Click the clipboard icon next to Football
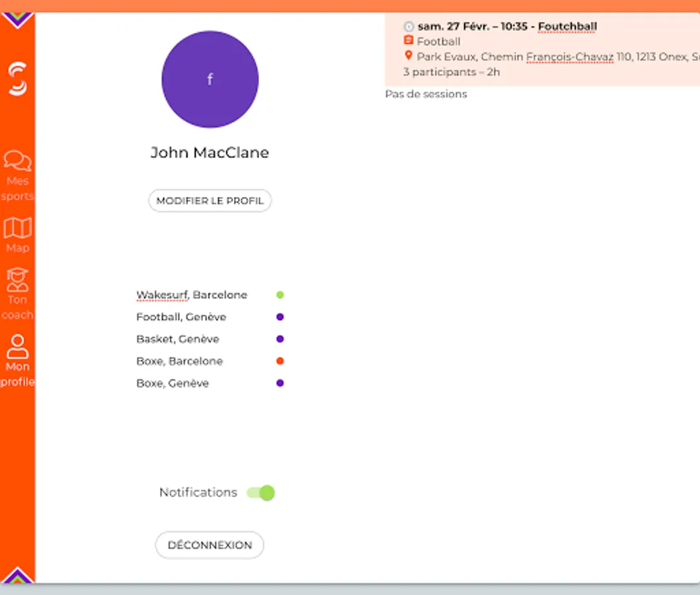Image resolution: width=700 pixels, height=595 pixels. click(408, 40)
